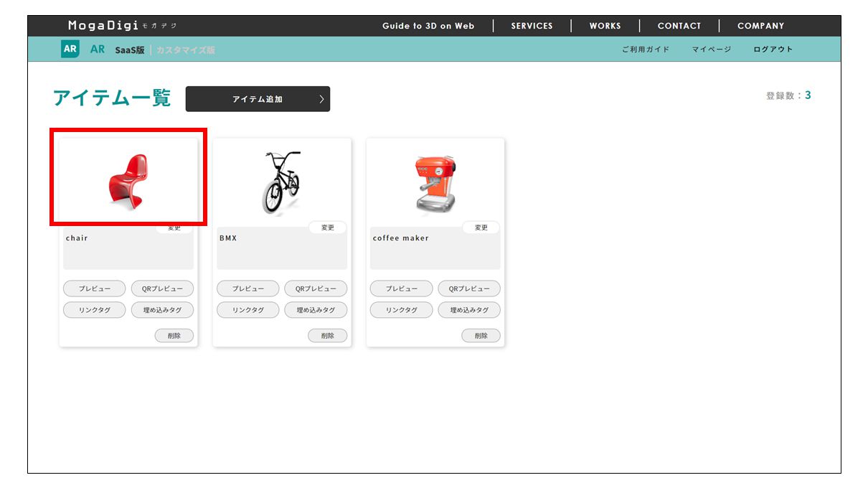
Task: Select the カスタマイズ版 tab
Action: 185,50
